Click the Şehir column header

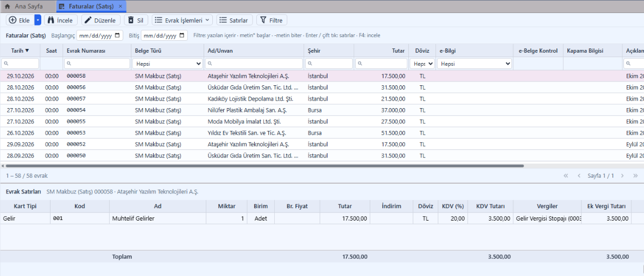point(329,51)
